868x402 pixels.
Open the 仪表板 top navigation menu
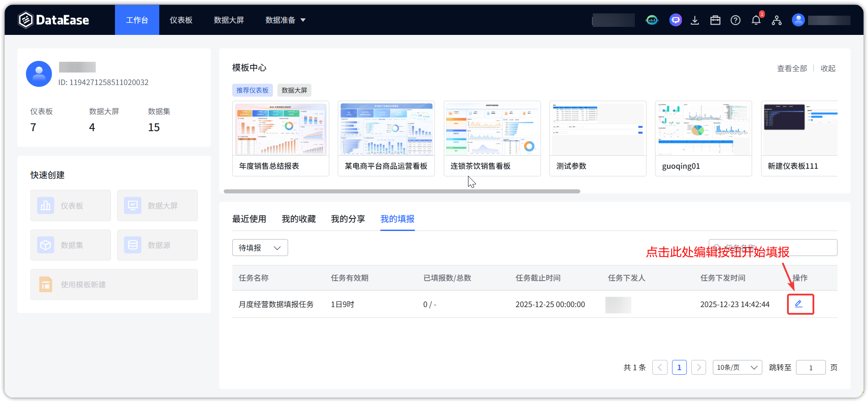click(181, 20)
